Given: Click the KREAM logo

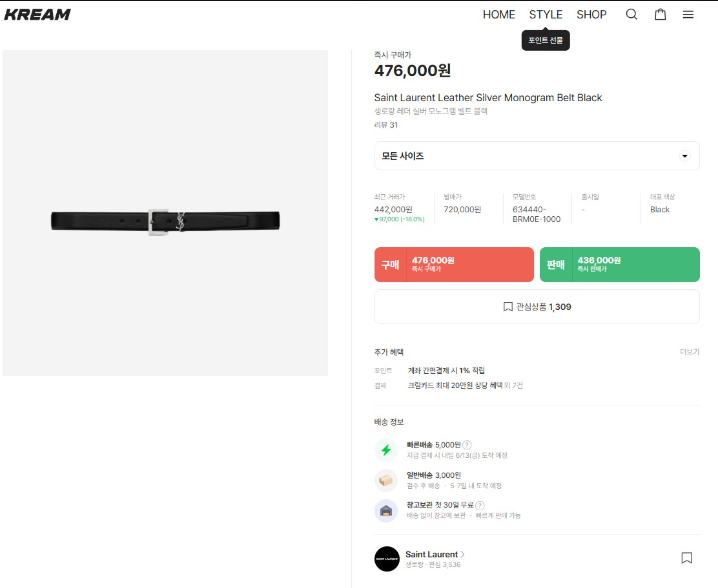Looking at the screenshot, I should click(37, 15).
